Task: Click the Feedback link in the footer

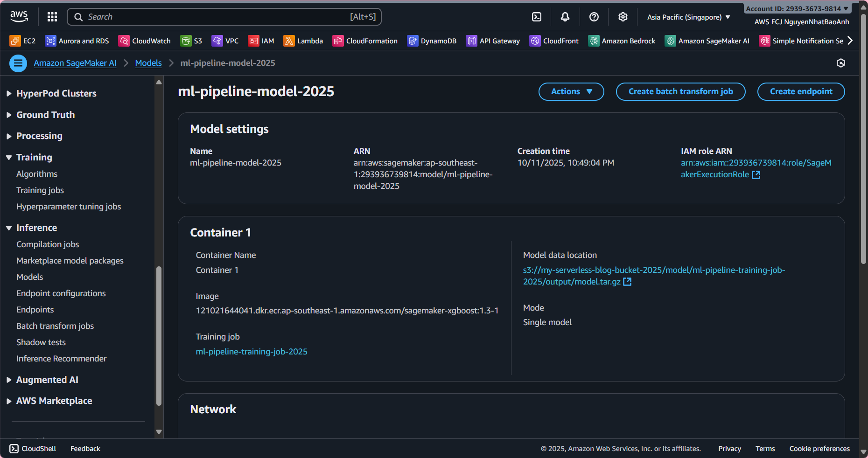Action: pos(85,449)
